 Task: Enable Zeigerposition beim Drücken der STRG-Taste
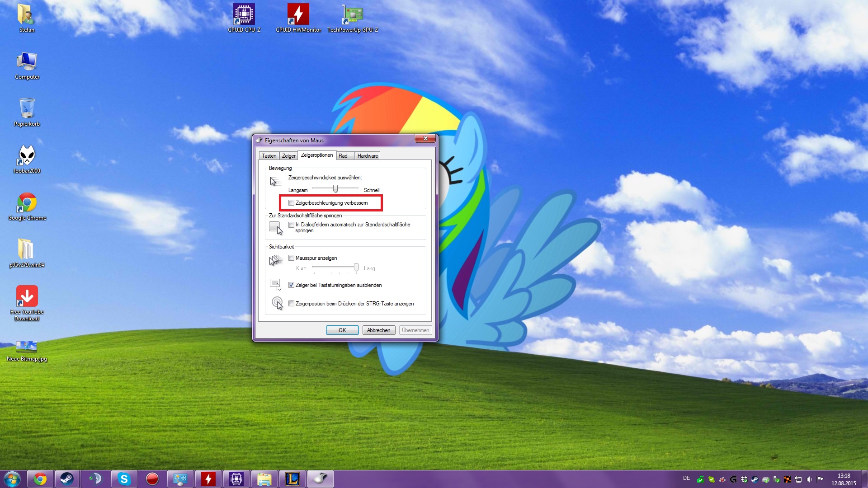(x=292, y=304)
